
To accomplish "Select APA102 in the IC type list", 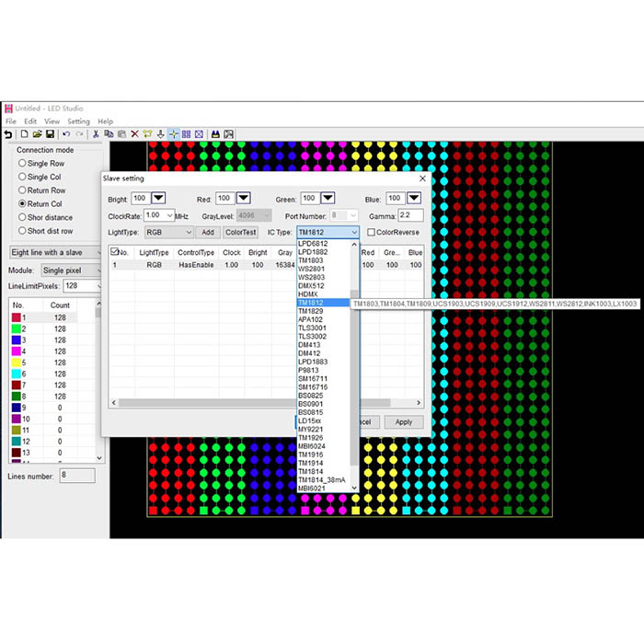I will [x=323, y=319].
